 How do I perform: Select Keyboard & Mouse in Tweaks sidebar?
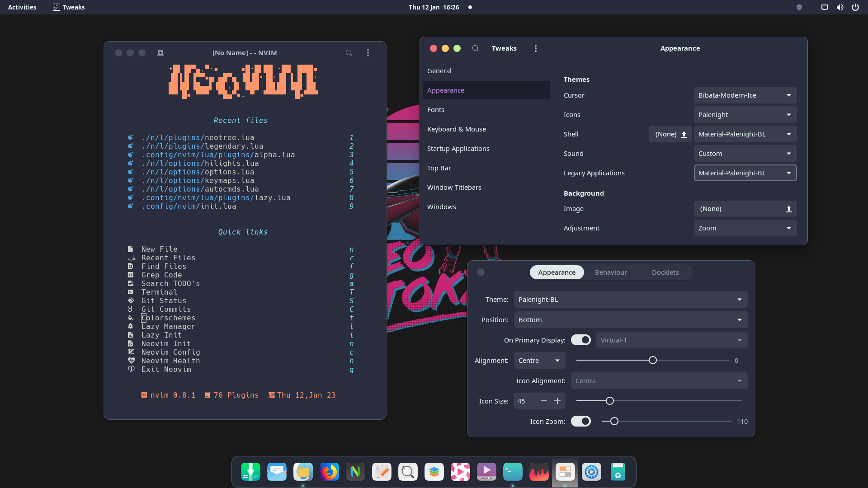pos(486,129)
